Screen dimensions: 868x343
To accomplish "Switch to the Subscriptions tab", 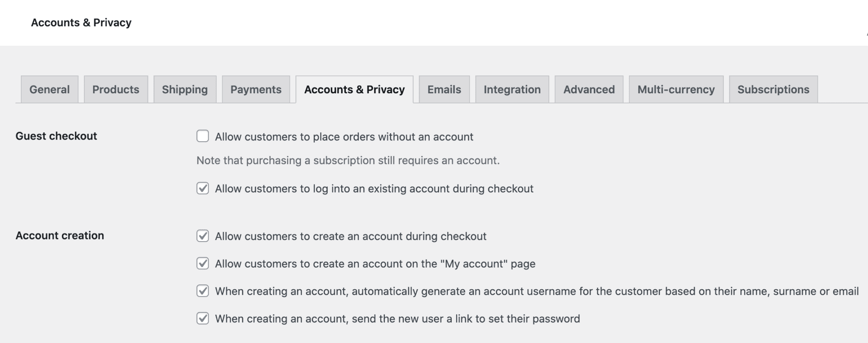I will point(773,89).
